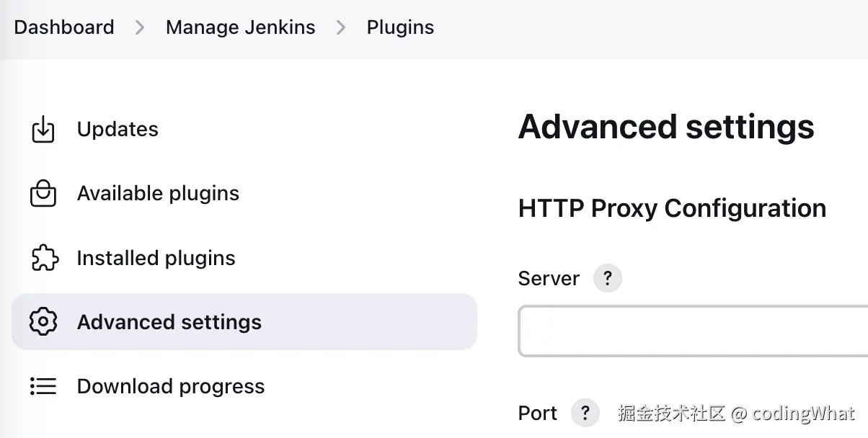
Task: Click the Available plugins shopping bag icon
Action: (x=43, y=194)
